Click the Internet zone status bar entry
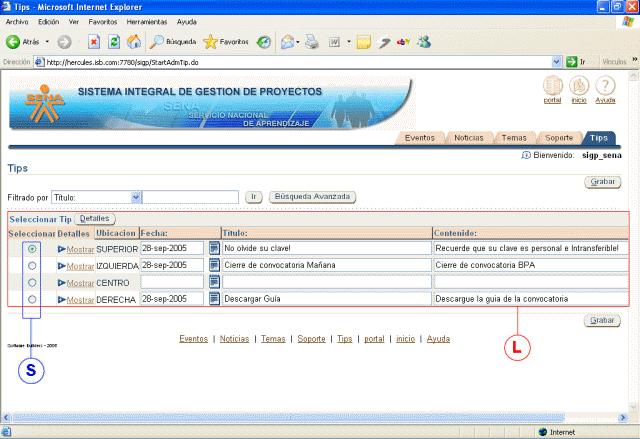Image resolution: width=640 pixels, height=439 pixels. click(557, 432)
